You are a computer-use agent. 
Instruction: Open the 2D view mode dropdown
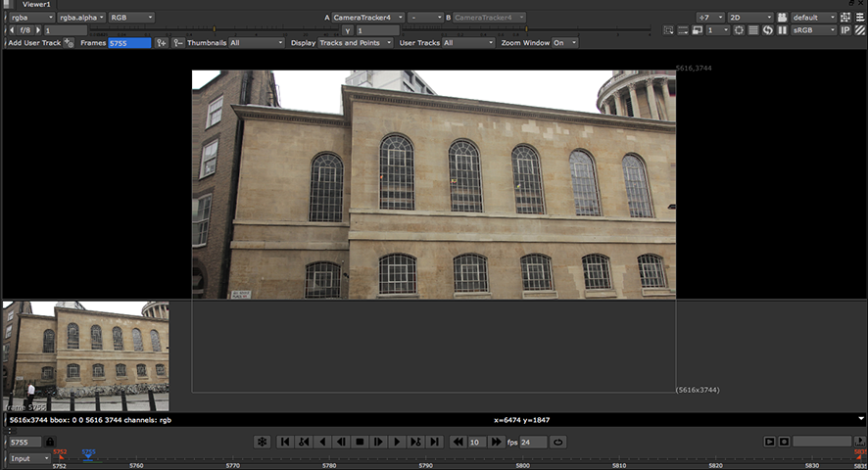[x=749, y=18]
